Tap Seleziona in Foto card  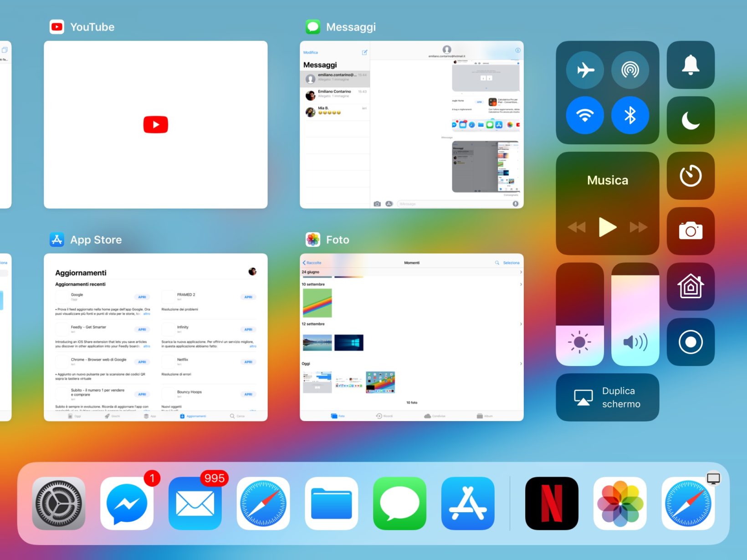511,263
